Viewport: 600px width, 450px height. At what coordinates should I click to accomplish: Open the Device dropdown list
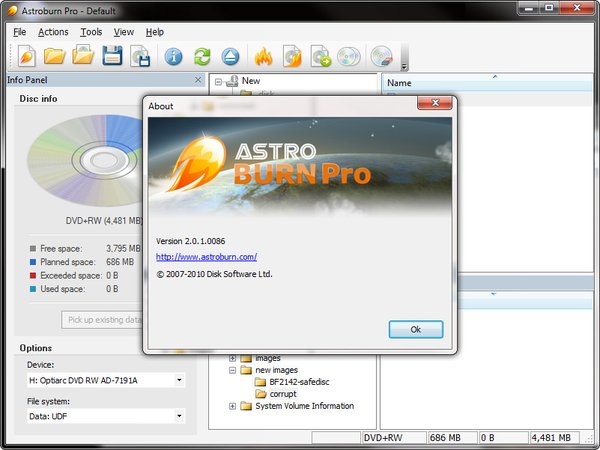click(x=179, y=381)
